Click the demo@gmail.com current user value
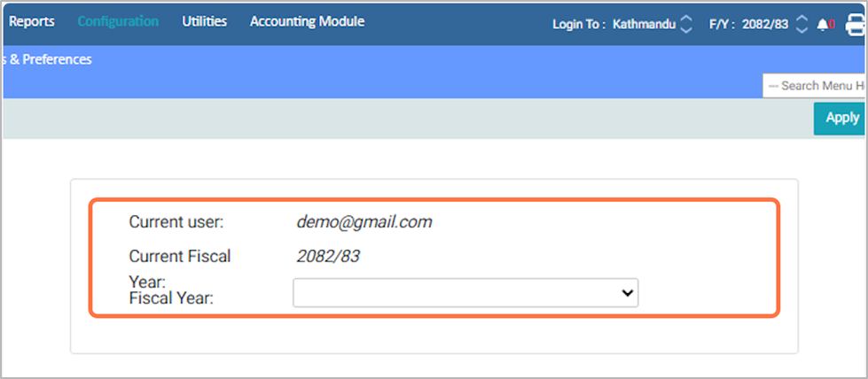 coord(364,222)
